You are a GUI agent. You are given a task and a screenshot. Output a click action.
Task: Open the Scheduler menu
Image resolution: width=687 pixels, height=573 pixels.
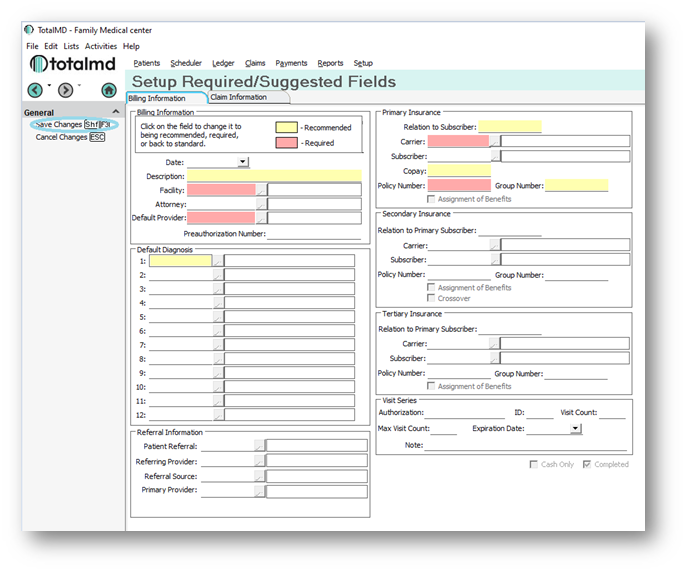click(185, 63)
